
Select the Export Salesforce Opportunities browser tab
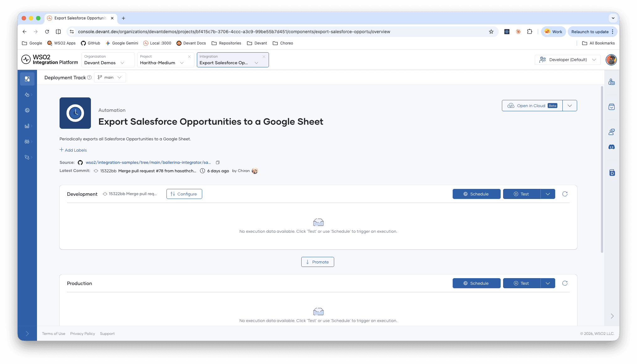[80, 18]
